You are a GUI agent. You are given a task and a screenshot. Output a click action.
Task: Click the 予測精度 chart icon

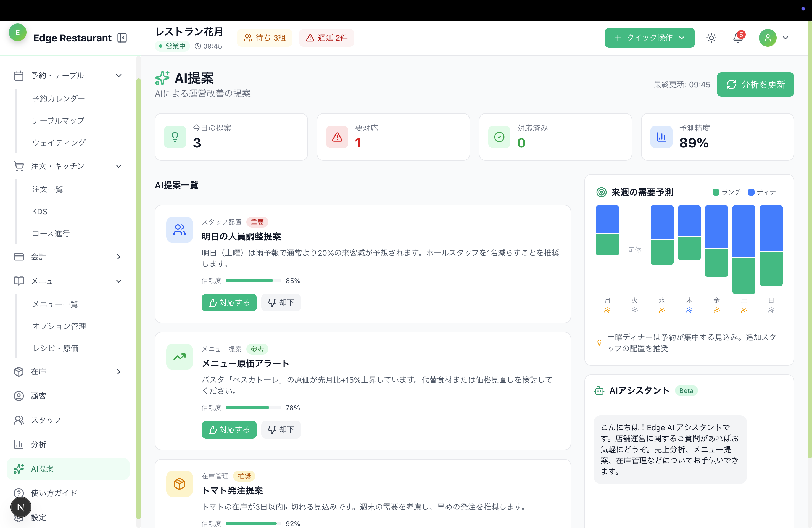point(661,137)
